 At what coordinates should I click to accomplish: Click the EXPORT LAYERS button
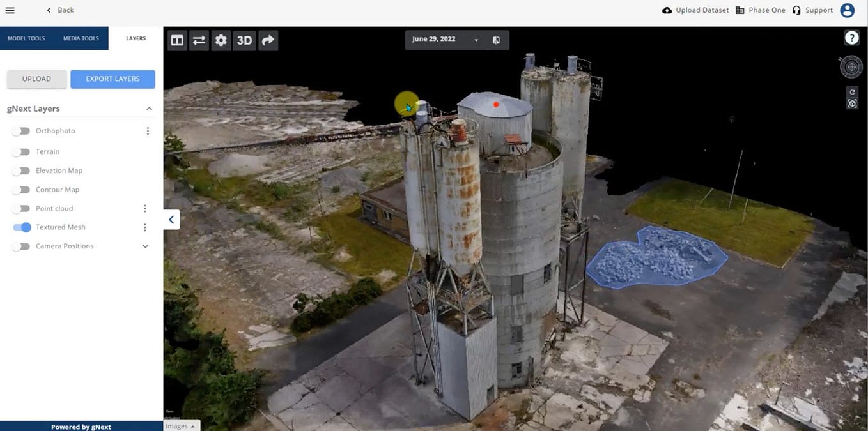point(112,79)
